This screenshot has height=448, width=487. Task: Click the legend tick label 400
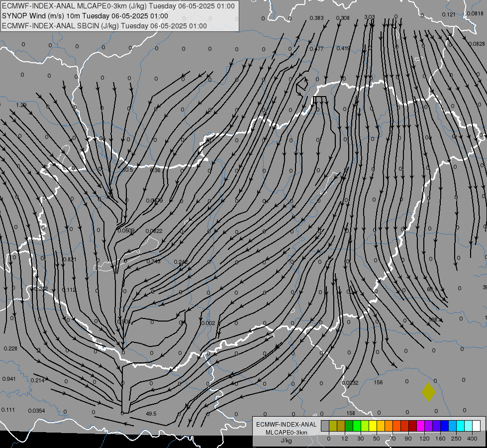[x=472, y=439]
